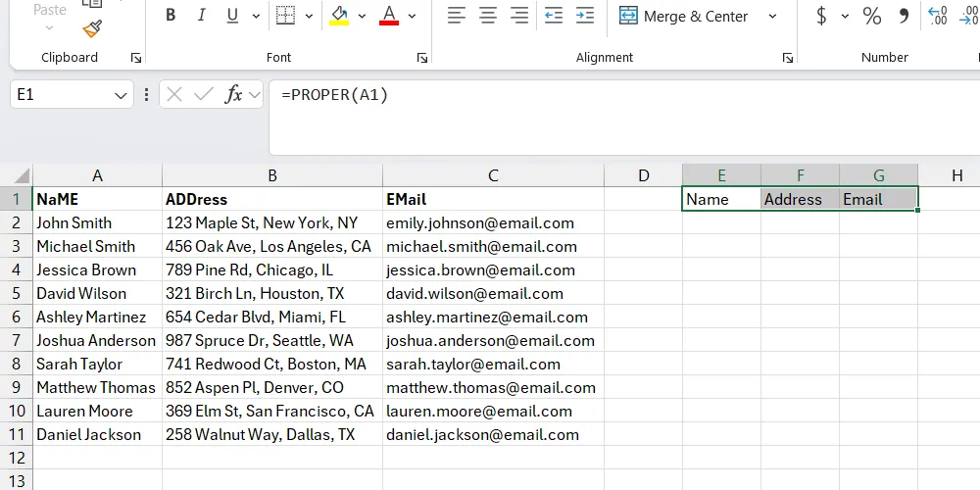Center align the cell text
Image resolution: width=980 pixels, height=490 pixels.
pyautogui.click(x=488, y=16)
